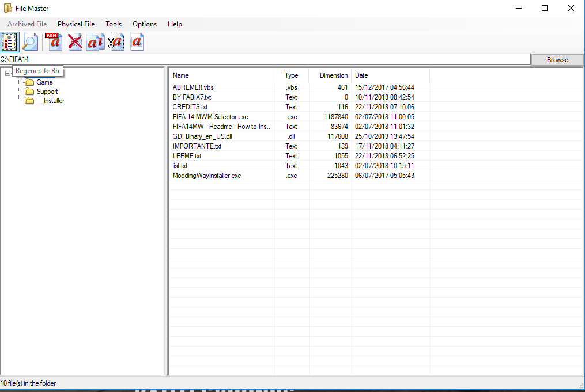Click the C:\FIFA14 path input field
This screenshot has width=585, height=392.
pos(265,59)
